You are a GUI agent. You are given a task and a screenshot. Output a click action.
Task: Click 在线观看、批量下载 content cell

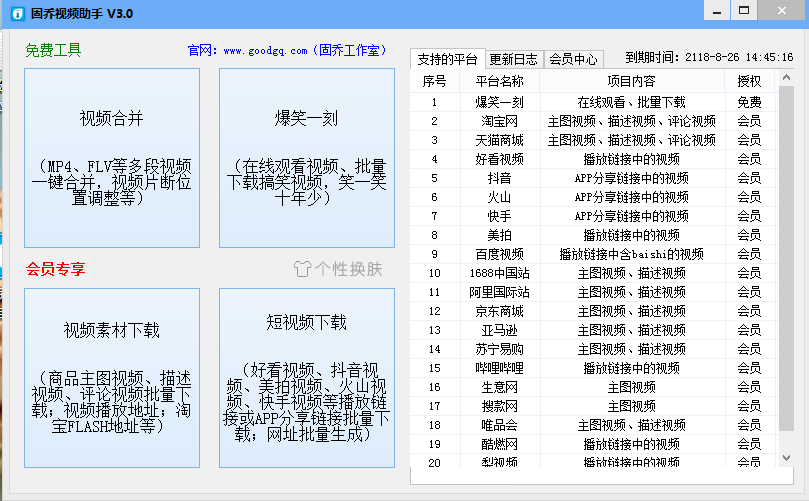click(632, 102)
